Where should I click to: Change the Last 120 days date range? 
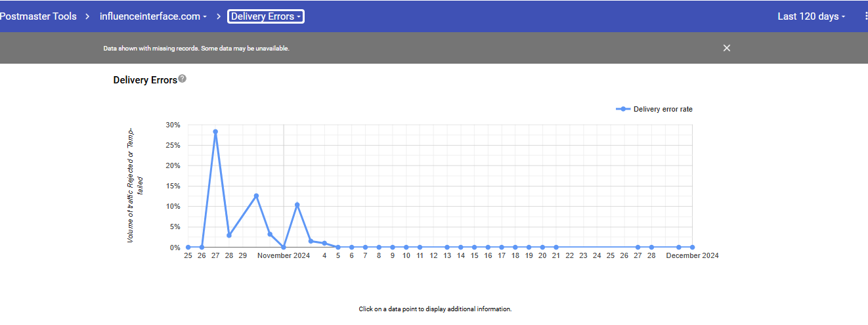pyautogui.click(x=812, y=16)
